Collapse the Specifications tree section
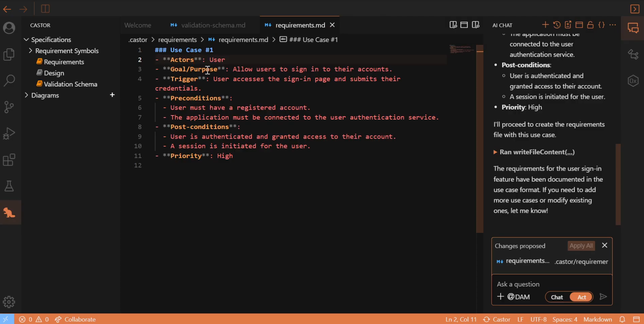644x324 pixels. [x=26, y=40]
